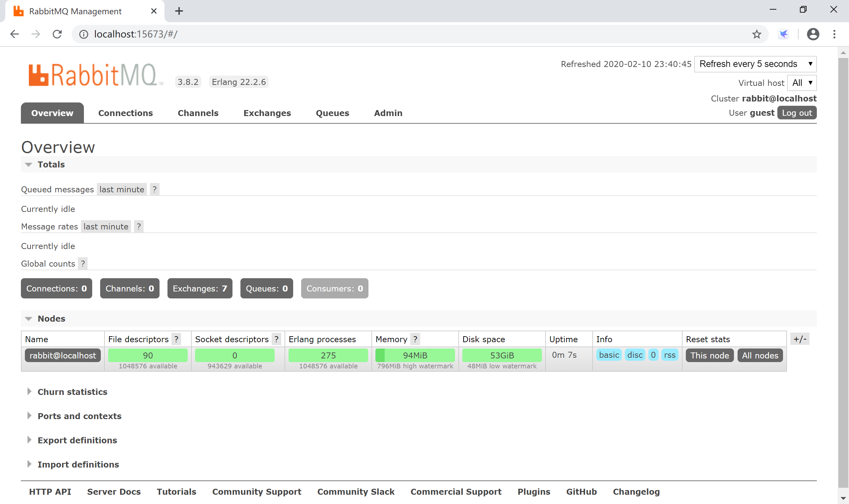The image size is (849, 504).
Task: Open help for Socket descriptors column
Action: 276,339
